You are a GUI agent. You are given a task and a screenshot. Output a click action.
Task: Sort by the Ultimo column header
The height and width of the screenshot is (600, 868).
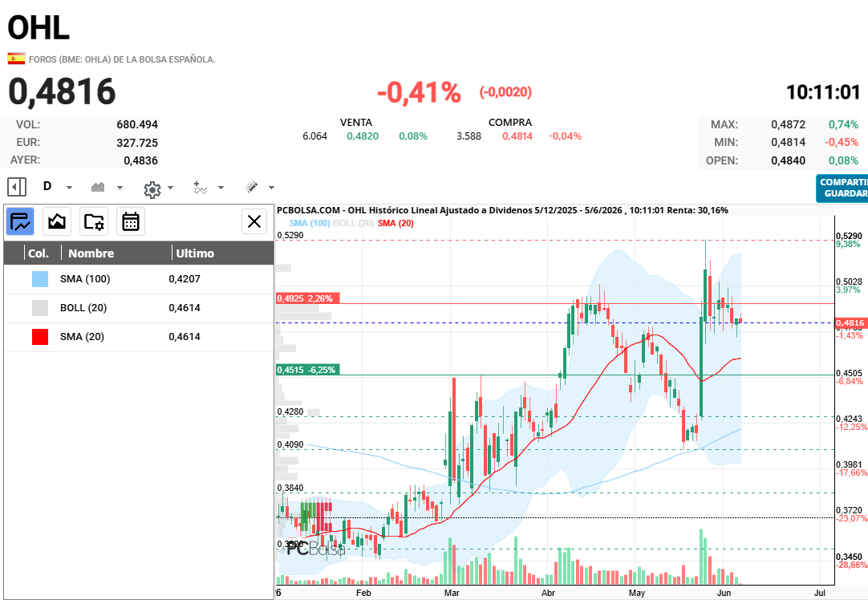pyautogui.click(x=195, y=253)
